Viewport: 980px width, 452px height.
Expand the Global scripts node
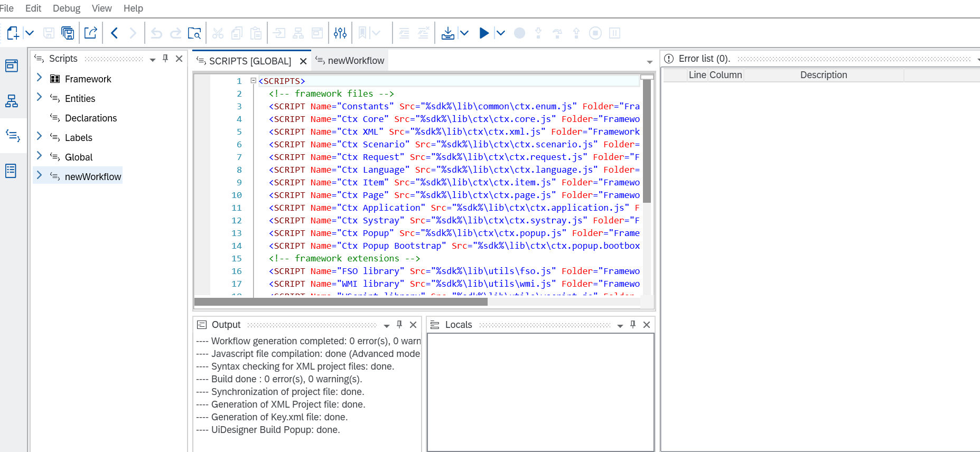click(x=39, y=156)
